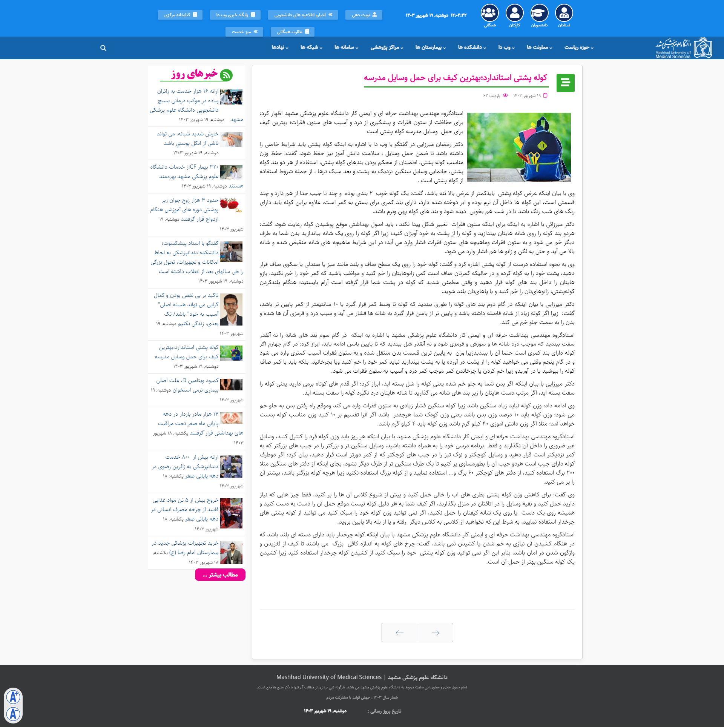
Task: Click thumbnail for the dental services news item
Action: pos(231,467)
